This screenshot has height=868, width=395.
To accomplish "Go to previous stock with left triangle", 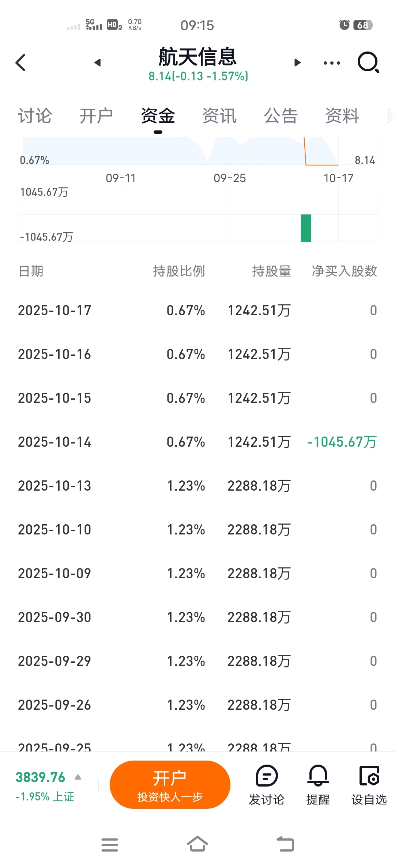I will 97,62.
